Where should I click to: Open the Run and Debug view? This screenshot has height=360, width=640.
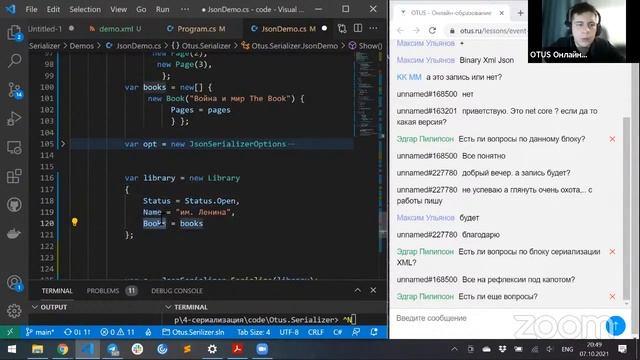point(14,118)
